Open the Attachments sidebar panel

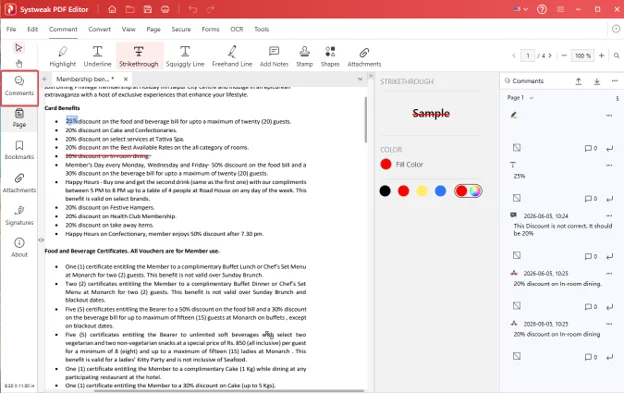pos(19,183)
